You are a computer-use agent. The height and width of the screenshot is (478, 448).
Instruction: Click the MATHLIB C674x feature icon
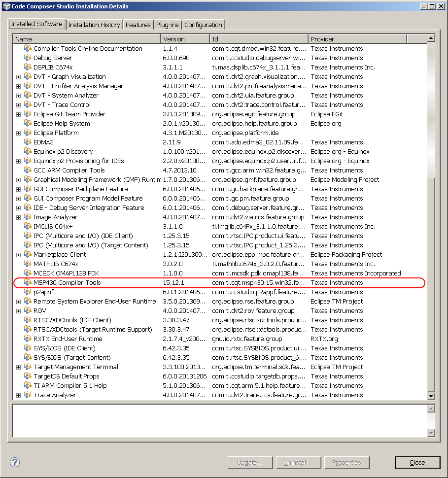(28, 264)
